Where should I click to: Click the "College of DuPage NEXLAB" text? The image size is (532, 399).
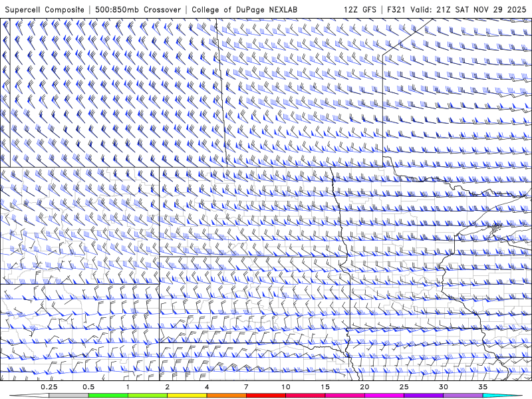click(244, 9)
